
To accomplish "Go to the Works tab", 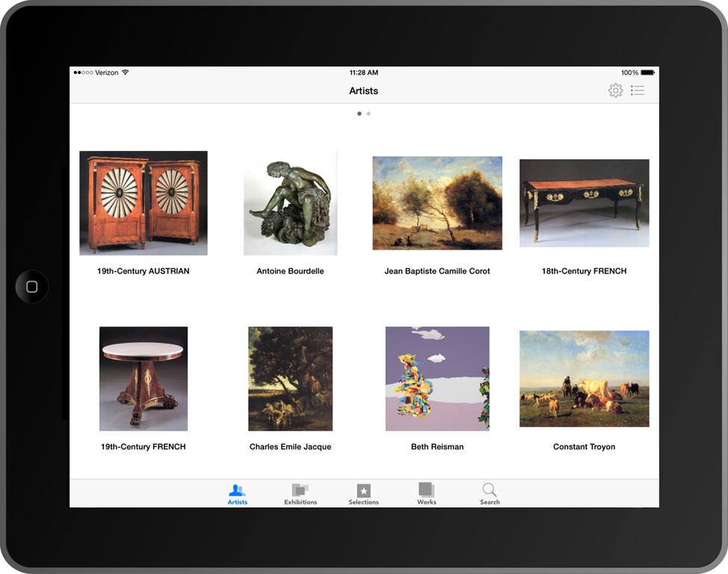I will click(427, 494).
